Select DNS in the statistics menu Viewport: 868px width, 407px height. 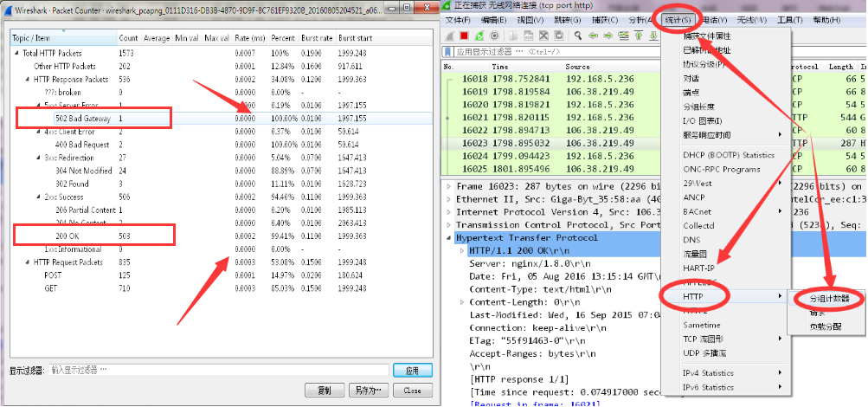coord(691,240)
